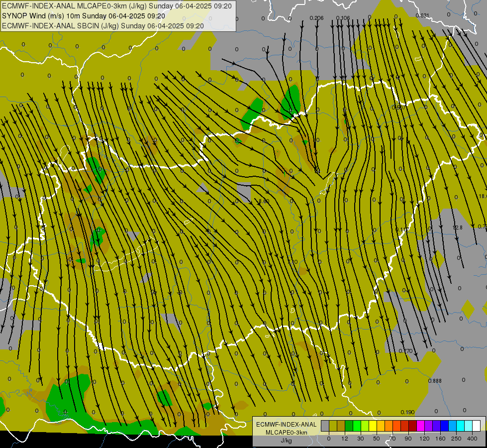Click the yellow legend swatch left of 50

[x=373, y=426]
